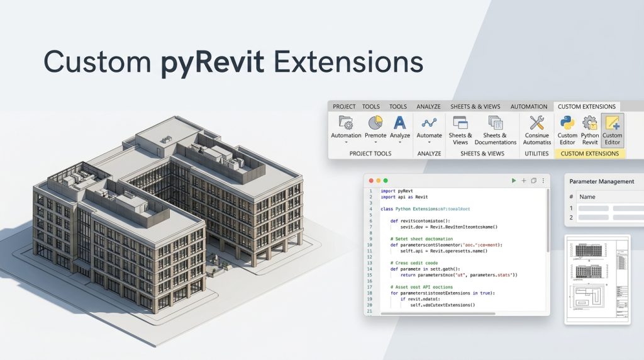Click the Name column header
The width and height of the screenshot is (644, 360).
tap(587, 197)
